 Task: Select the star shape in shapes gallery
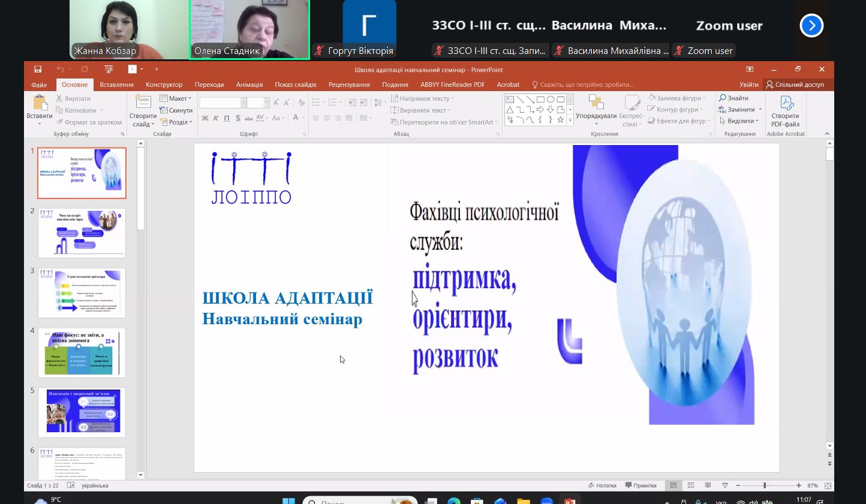point(561,120)
